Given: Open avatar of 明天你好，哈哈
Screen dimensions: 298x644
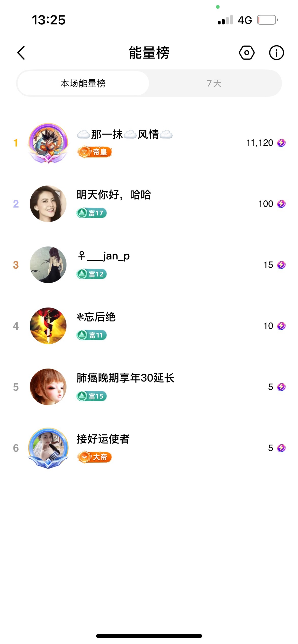Looking at the screenshot, I should pos(48,204).
